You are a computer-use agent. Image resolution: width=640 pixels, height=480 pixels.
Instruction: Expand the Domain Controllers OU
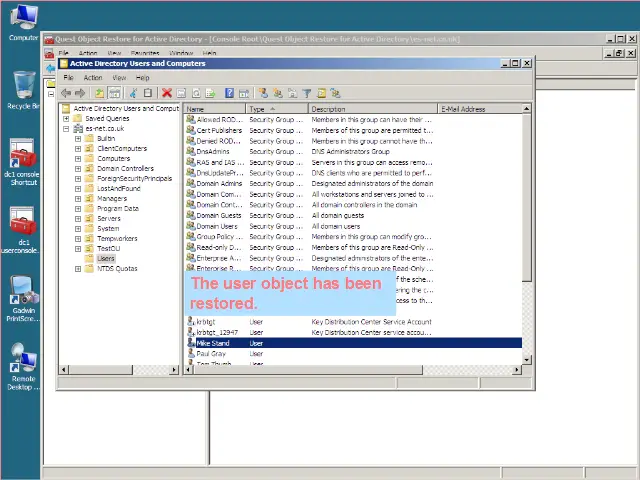coord(78,169)
